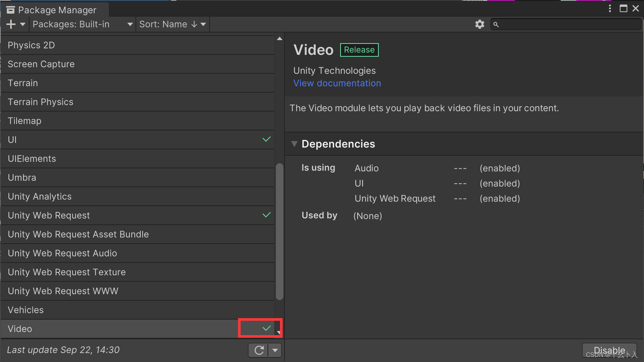
Task: Select the Unity Analytics package
Action: point(138,196)
